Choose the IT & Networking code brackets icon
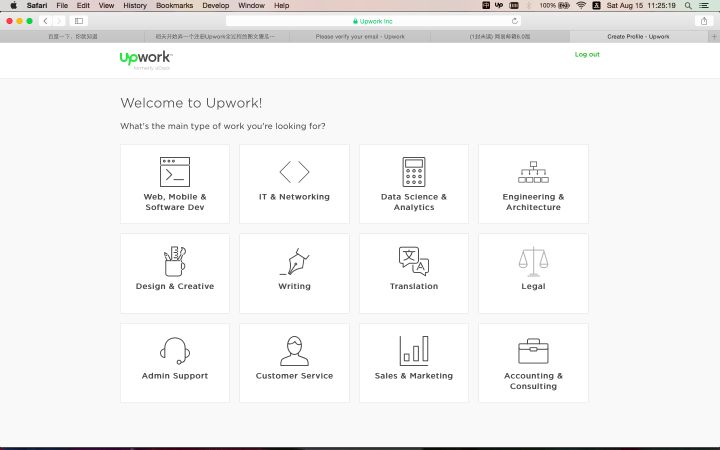Viewport: 720px width, 450px height. click(294, 171)
